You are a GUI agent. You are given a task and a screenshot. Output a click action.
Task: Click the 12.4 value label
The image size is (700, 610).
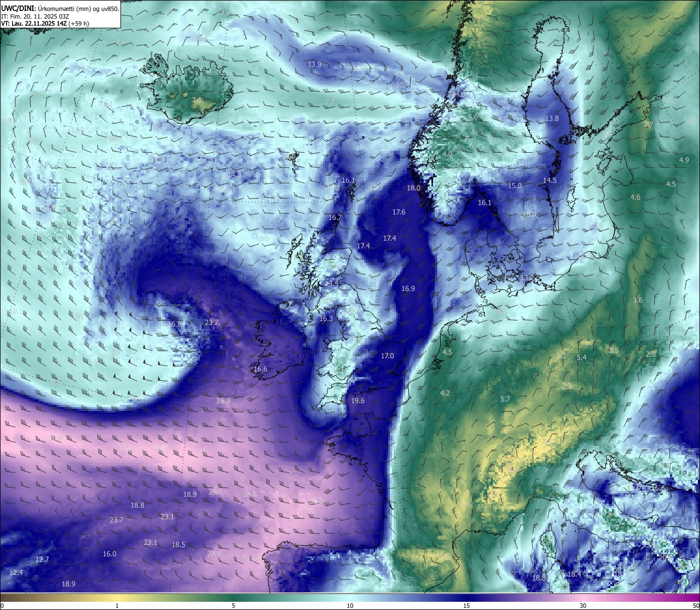coord(16,572)
